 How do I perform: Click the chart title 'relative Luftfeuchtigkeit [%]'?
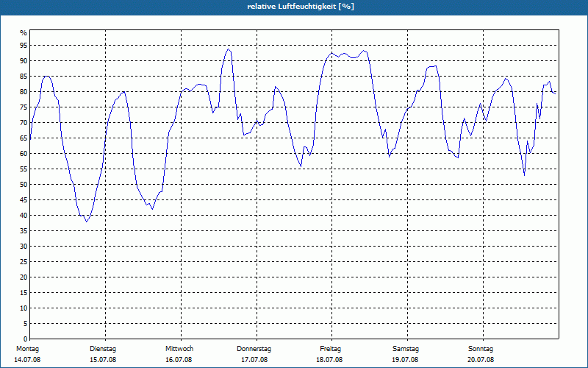tap(301, 7)
